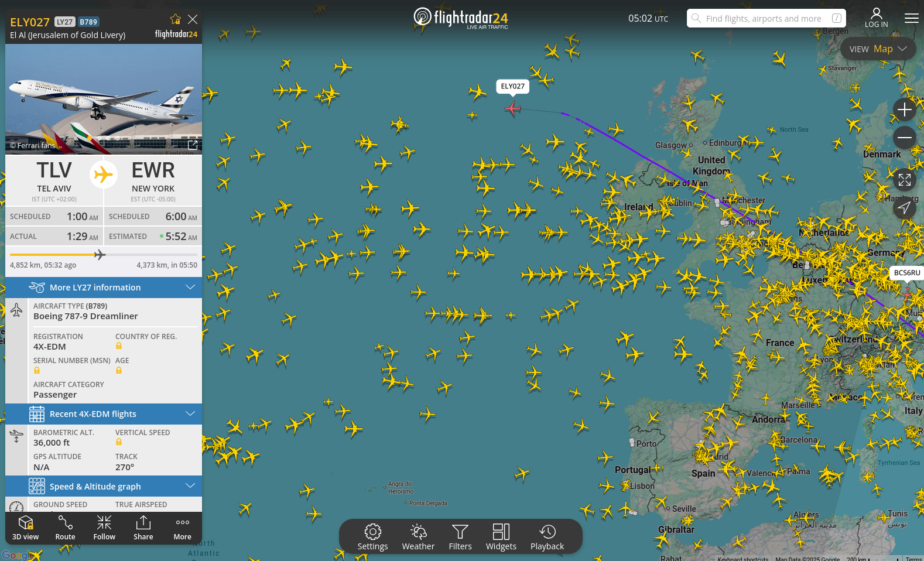The image size is (924, 561).
Task: Click the El Al Dreamliner photo thumbnail
Action: pyautogui.click(x=104, y=99)
